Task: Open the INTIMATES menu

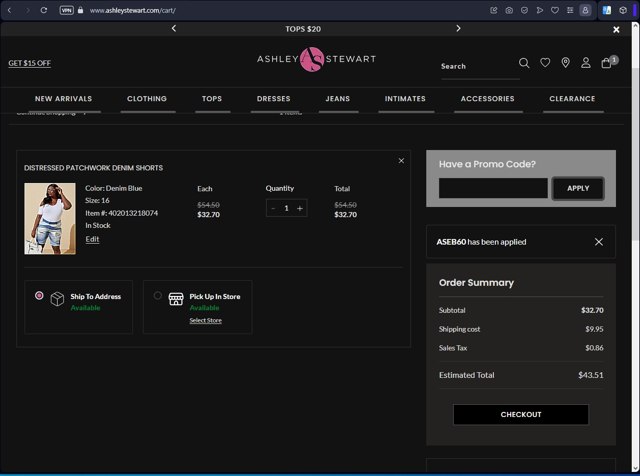Action: 405,99
